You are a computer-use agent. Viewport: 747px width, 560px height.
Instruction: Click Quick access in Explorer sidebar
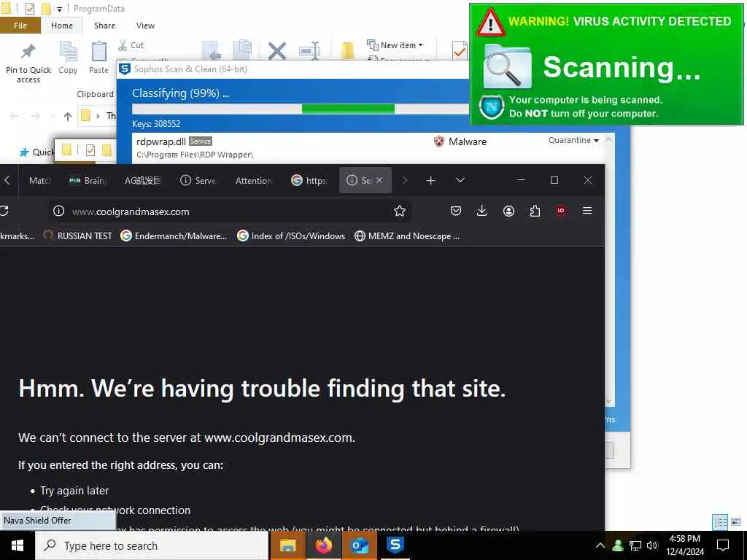36,152
